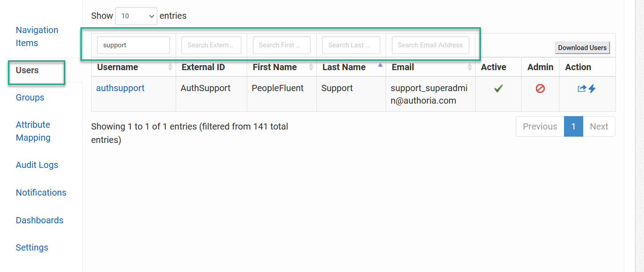Click the lightning bolt action icon

[x=592, y=88]
